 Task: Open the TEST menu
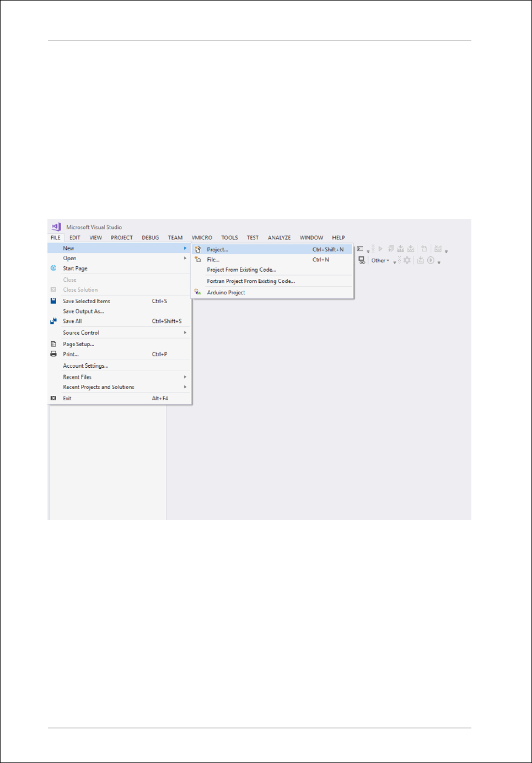click(252, 238)
